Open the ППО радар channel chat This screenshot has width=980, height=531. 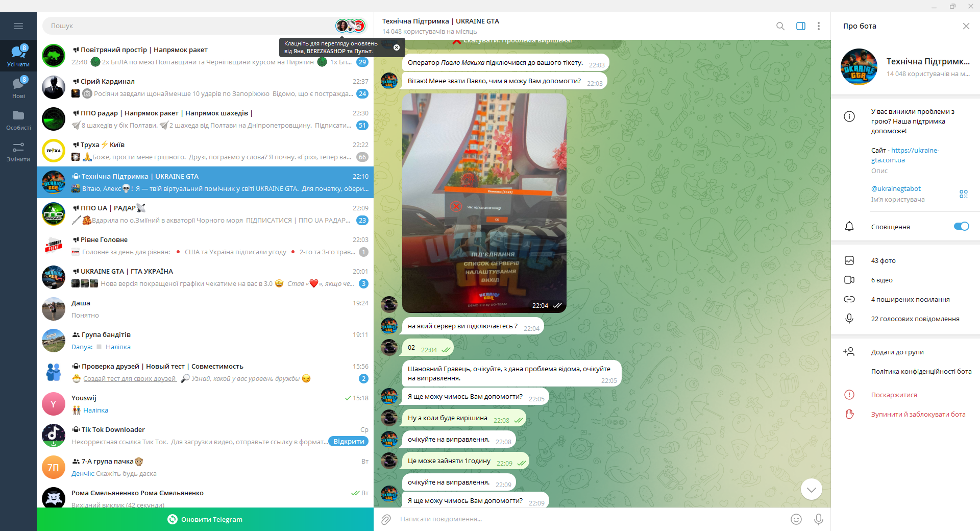coord(205,119)
